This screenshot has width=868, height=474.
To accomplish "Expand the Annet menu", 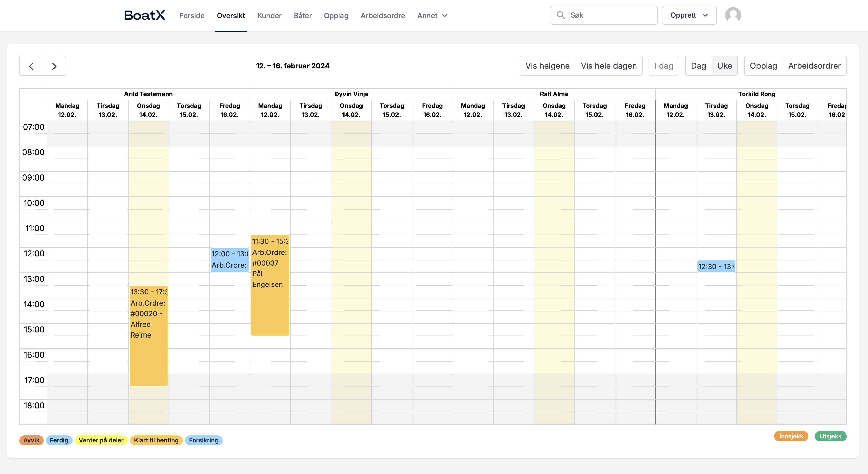I will tap(432, 16).
